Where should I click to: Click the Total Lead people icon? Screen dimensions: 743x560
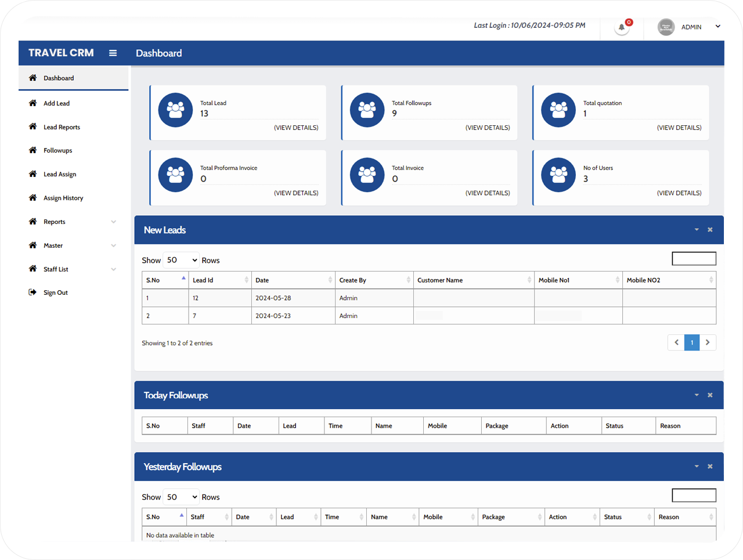(x=175, y=110)
